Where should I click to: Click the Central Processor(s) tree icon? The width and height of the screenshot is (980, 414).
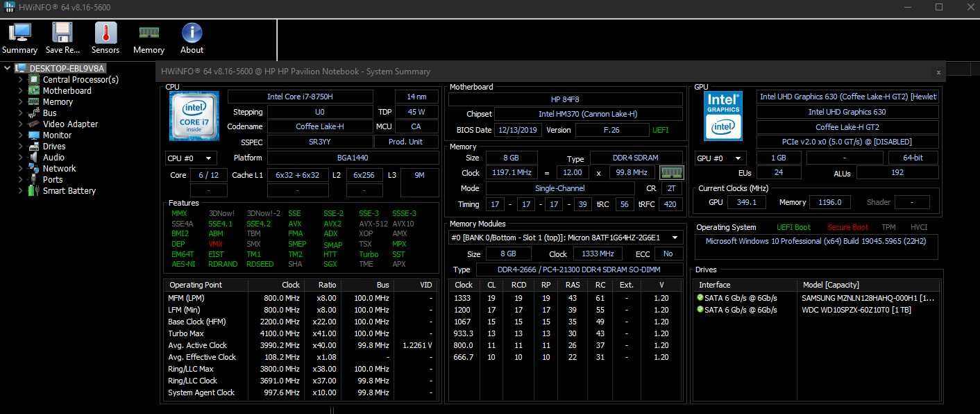34,79
